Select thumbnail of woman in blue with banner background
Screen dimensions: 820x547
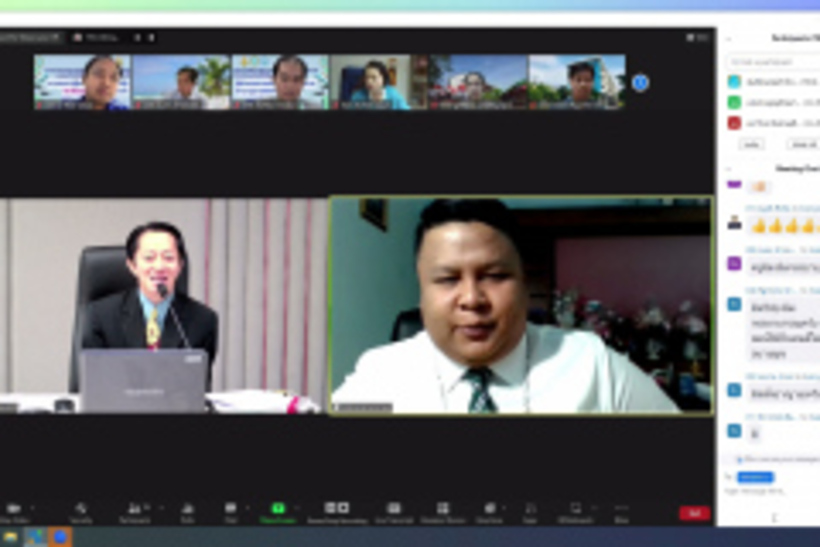[x=82, y=82]
